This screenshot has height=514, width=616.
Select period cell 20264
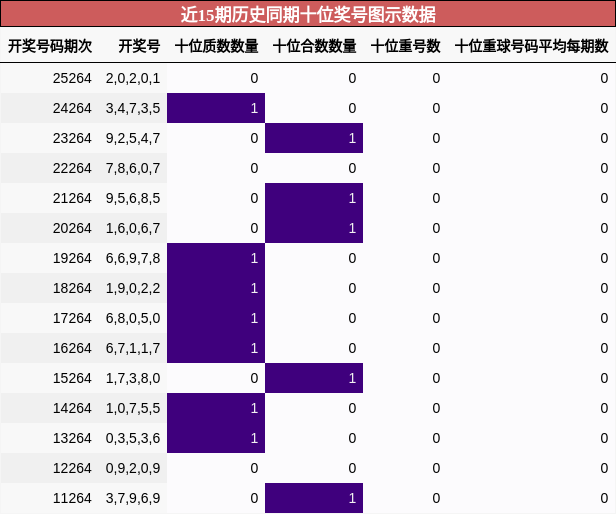coord(72,228)
